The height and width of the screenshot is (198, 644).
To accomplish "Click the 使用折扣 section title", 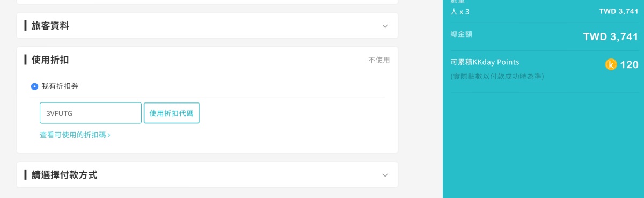I will 50,60.
